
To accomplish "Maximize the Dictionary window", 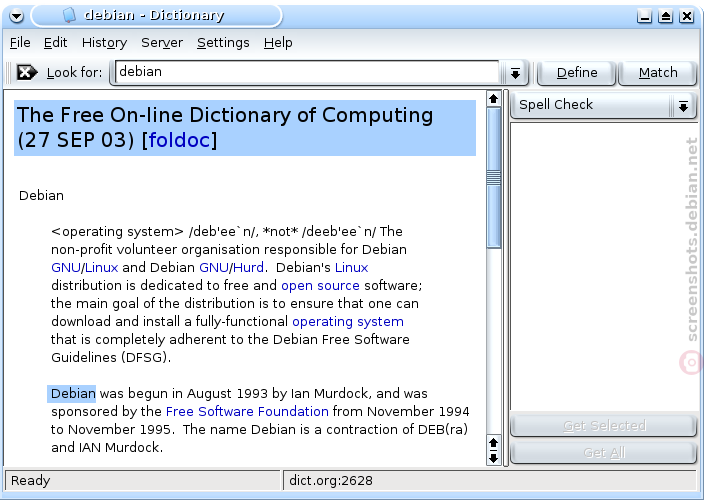I will 665,17.
